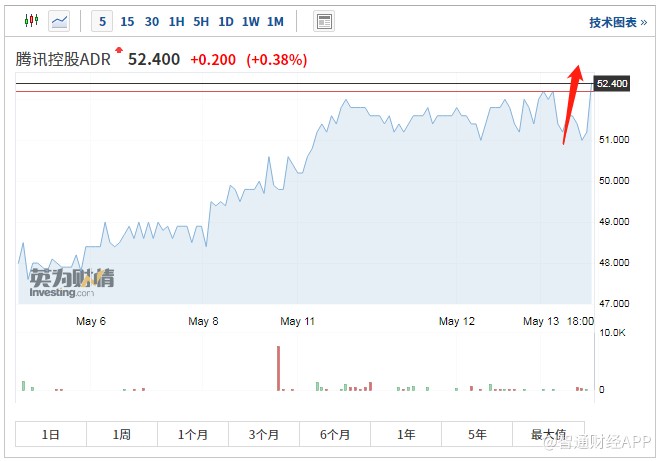This screenshot has height=461, width=661.
Task: Switch to candlestick chart view
Action: click(32, 20)
